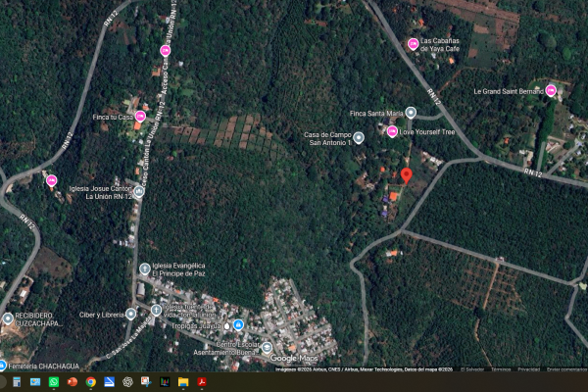Open the Términos link in map footer
Image resolution: width=588 pixels, height=392 pixels.
[501, 369]
